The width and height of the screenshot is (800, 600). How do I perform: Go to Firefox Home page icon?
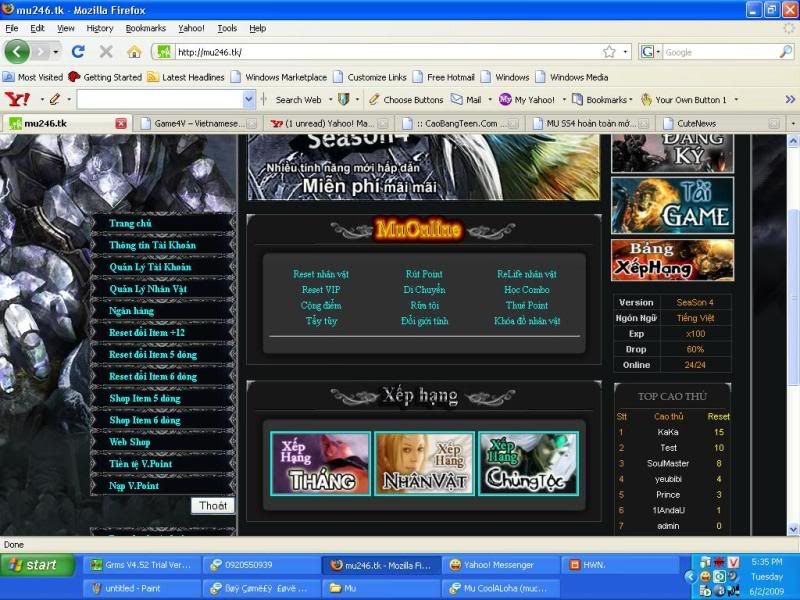click(x=134, y=52)
